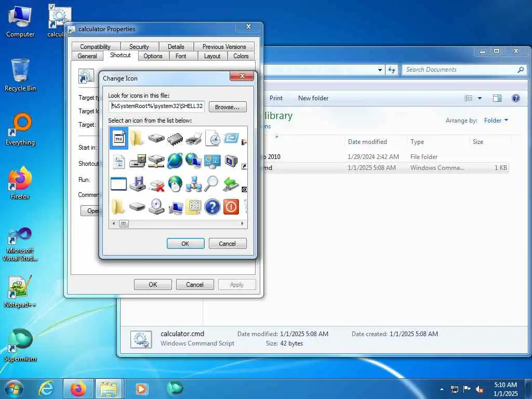This screenshot has width=532, height=399.
Task: Tick the checkbox on the desktop calculator icon
Action: point(51,7)
